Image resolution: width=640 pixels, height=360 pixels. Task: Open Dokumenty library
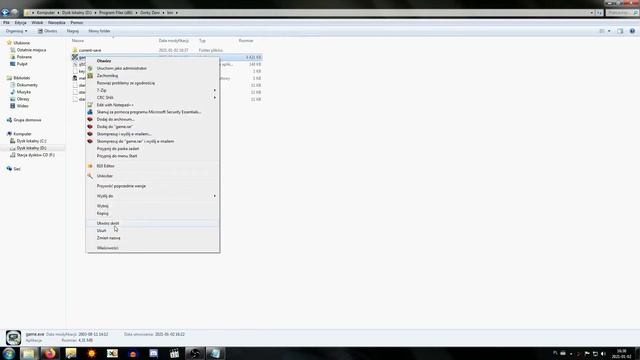(x=27, y=85)
